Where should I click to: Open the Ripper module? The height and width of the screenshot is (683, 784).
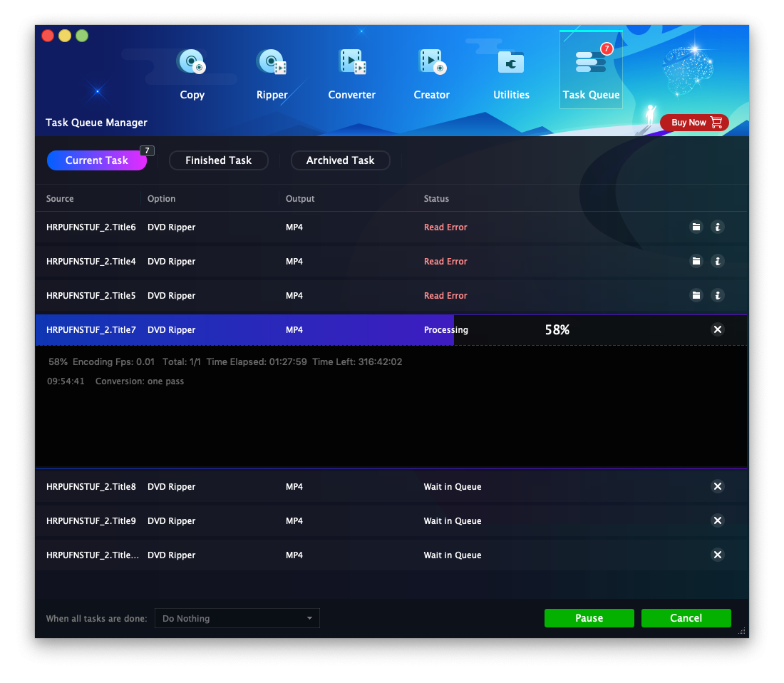point(272,74)
